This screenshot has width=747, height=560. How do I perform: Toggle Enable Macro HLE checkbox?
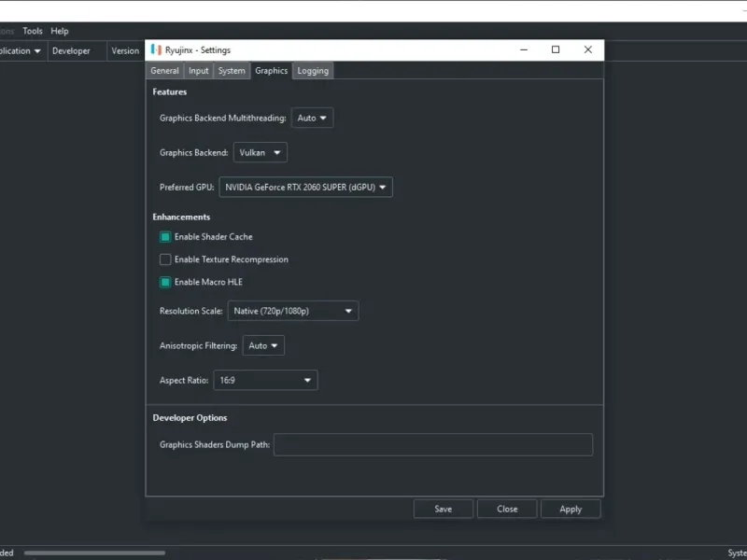(165, 283)
